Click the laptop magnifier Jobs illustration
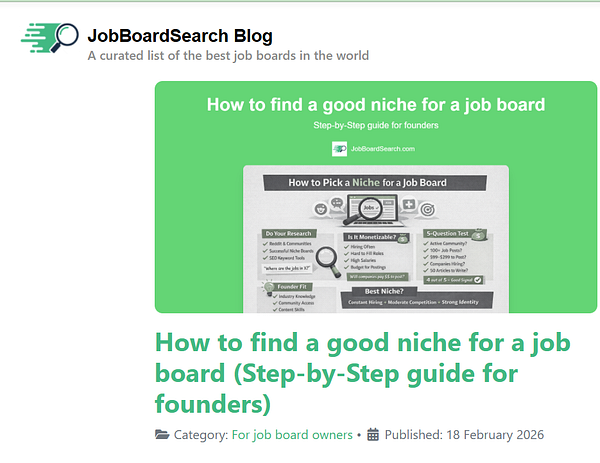600x463 pixels. point(369,210)
